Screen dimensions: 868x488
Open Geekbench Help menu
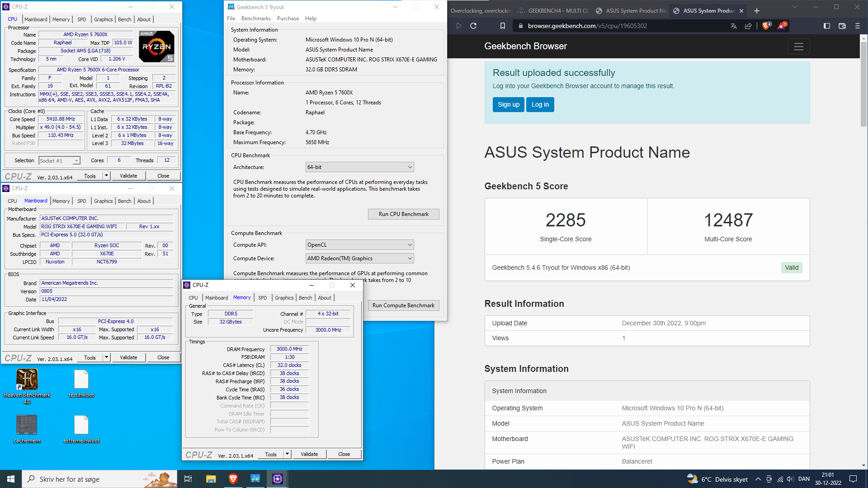[311, 19]
